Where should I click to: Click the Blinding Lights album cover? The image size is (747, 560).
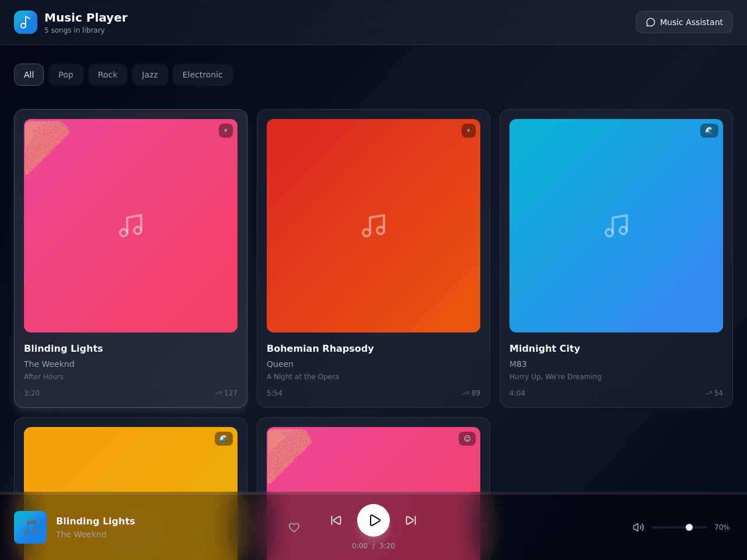click(131, 226)
